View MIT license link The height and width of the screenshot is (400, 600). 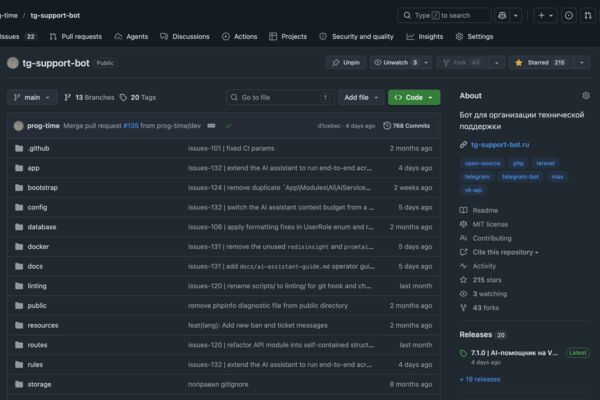[x=490, y=224]
